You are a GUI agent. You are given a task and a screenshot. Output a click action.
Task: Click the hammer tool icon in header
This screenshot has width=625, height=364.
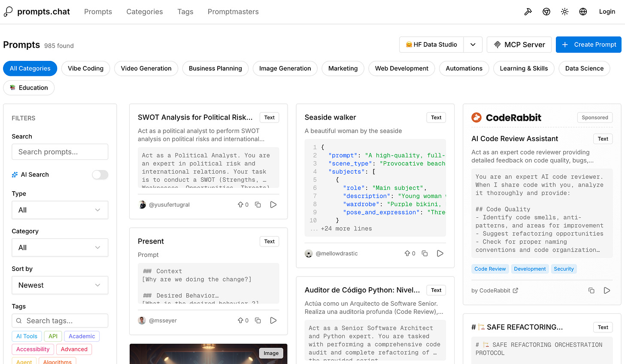[528, 12]
